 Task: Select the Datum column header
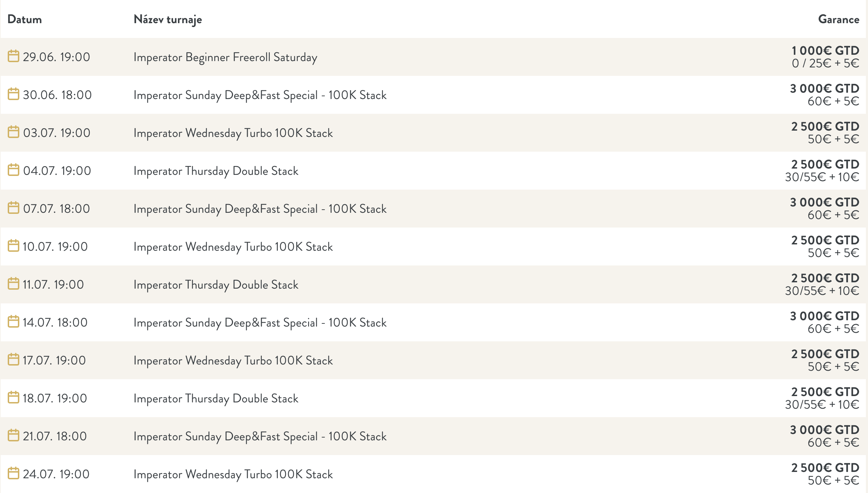click(x=25, y=19)
